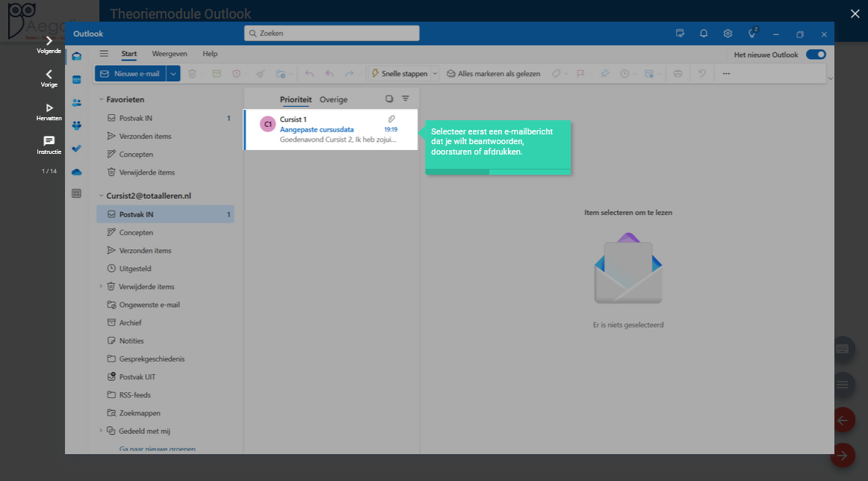Screen dimensions: 868x481
Task: Click Alles markeren als gelezen
Action: coord(493,74)
